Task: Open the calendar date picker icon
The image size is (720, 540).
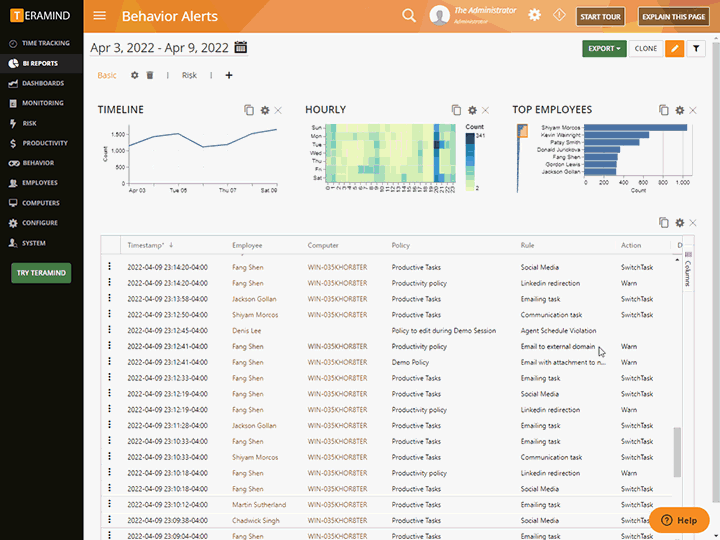Action: click(x=240, y=47)
